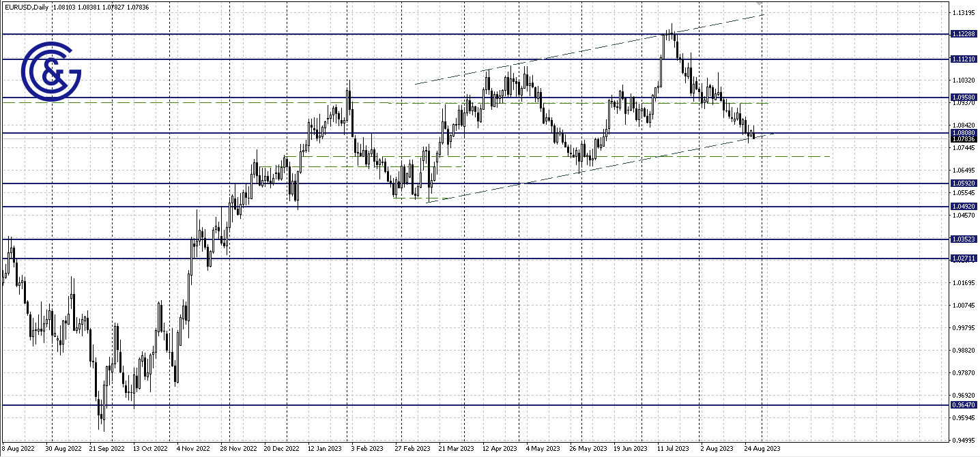Click the 1.03523 horizontal line tag
This screenshot has height=457, width=980.
964,239
